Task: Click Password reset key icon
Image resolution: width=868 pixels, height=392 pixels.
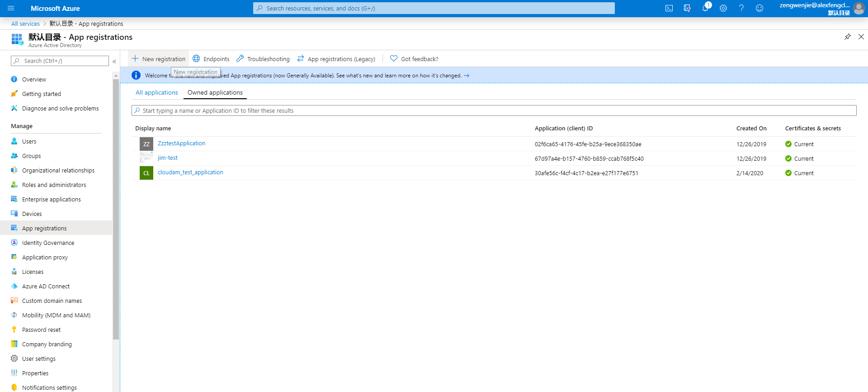Action: (14, 330)
